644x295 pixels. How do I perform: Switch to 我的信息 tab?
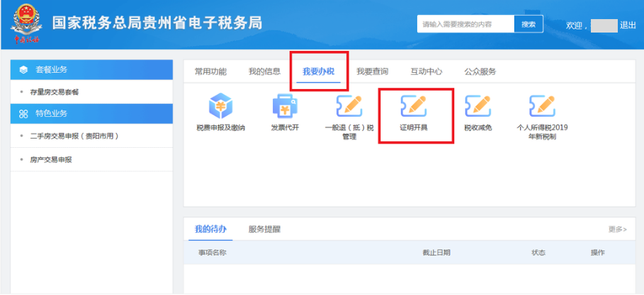tap(264, 71)
